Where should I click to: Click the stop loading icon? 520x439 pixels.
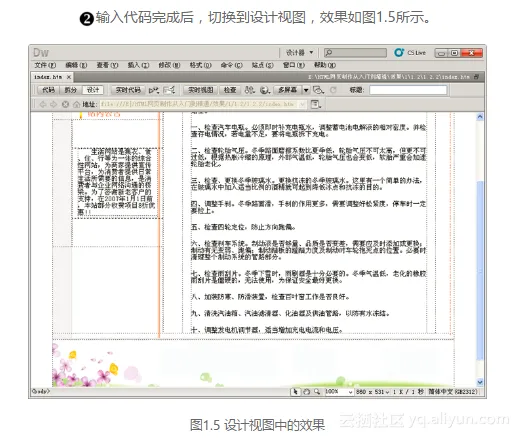tap(65, 104)
